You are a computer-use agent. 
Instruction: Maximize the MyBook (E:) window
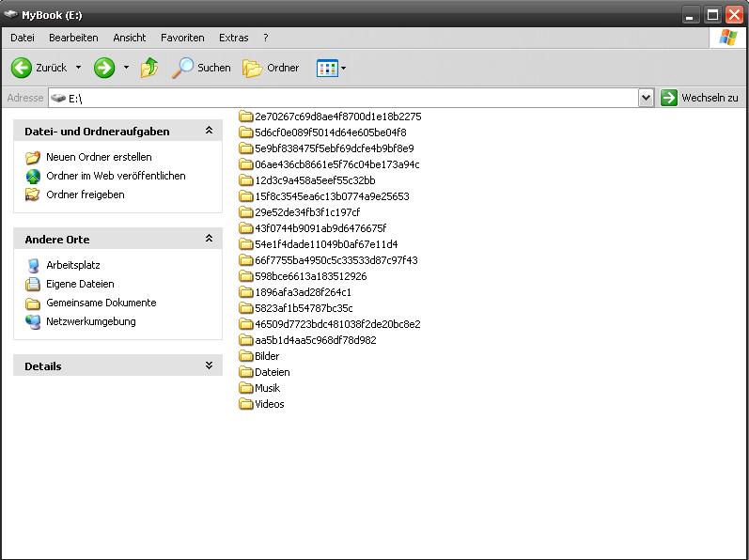coord(712,15)
